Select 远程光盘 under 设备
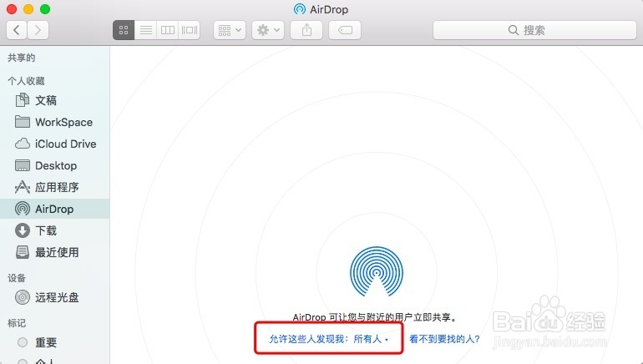The width and height of the screenshot is (643, 364). 55,297
